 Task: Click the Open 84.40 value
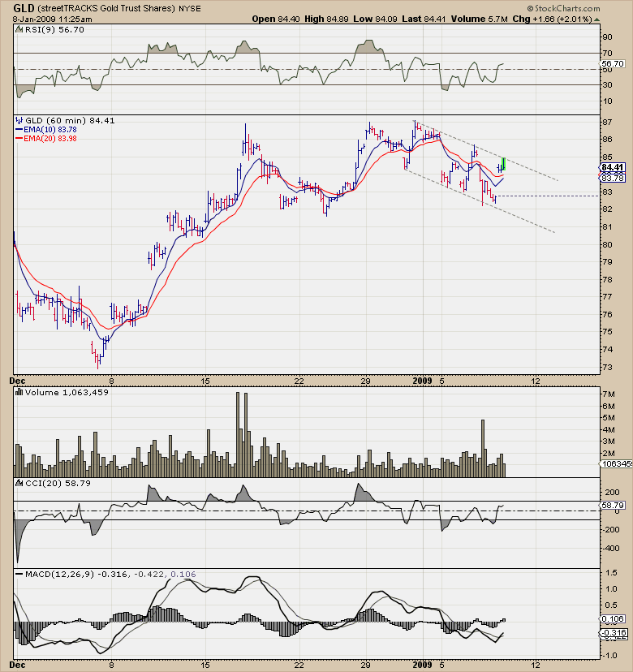(x=276, y=19)
